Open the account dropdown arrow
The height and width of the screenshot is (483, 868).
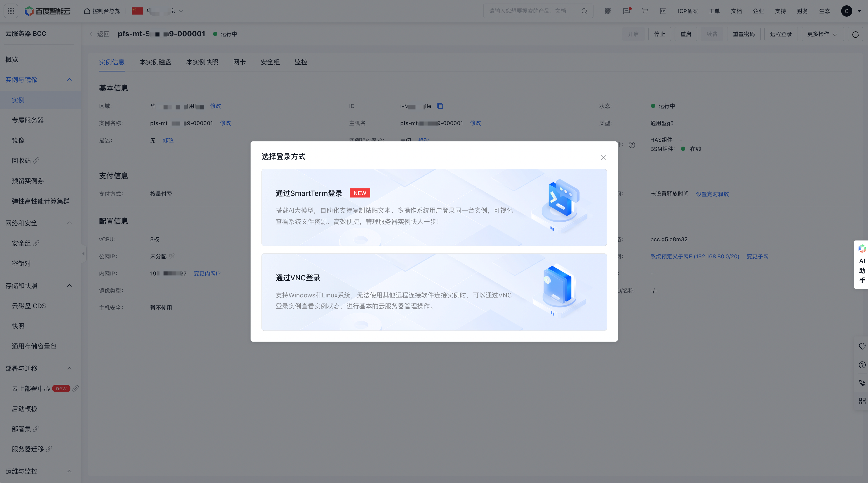[x=859, y=11]
